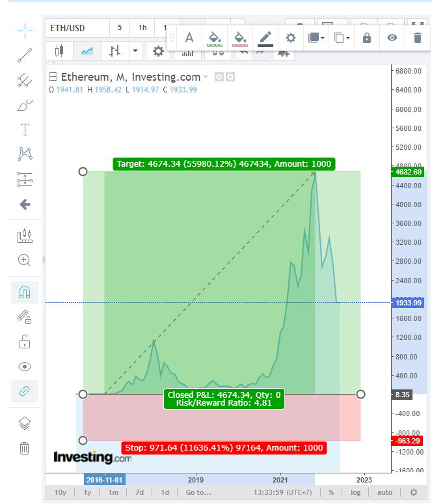Image resolution: width=432 pixels, height=504 pixels.
Task: Click the green Target label
Action: (x=224, y=164)
